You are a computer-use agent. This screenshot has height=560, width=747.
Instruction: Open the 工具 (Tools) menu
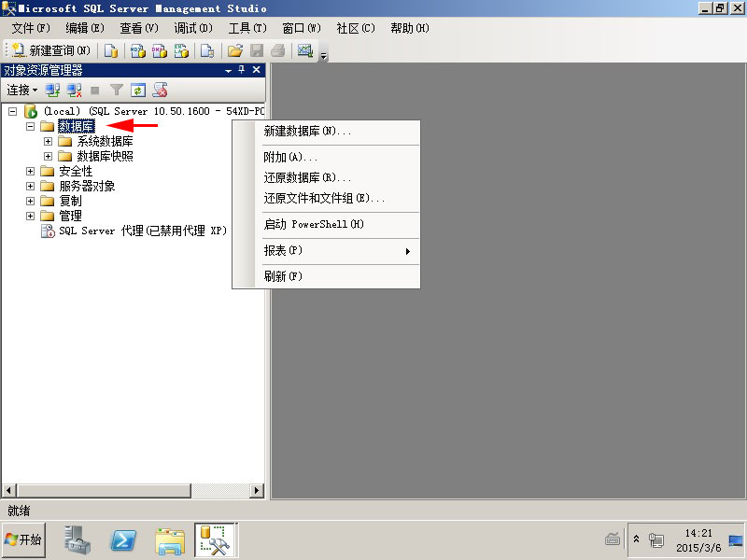pyautogui.click(x=247, y=28)
